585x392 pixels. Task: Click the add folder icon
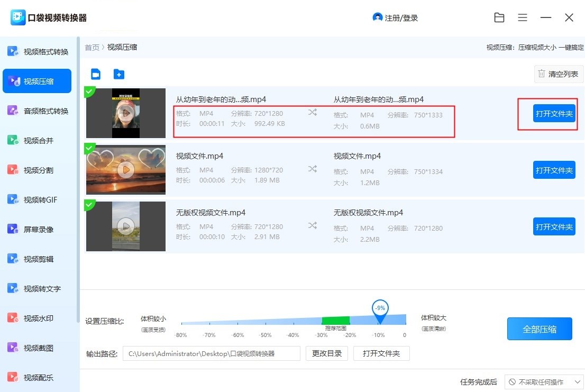point(119,74)
